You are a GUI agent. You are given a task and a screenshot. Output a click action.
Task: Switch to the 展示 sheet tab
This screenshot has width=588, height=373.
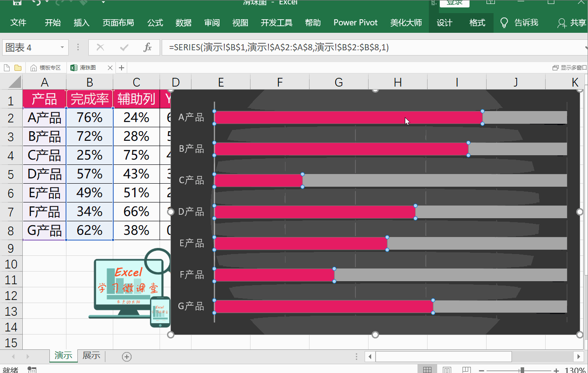(91, 356)
